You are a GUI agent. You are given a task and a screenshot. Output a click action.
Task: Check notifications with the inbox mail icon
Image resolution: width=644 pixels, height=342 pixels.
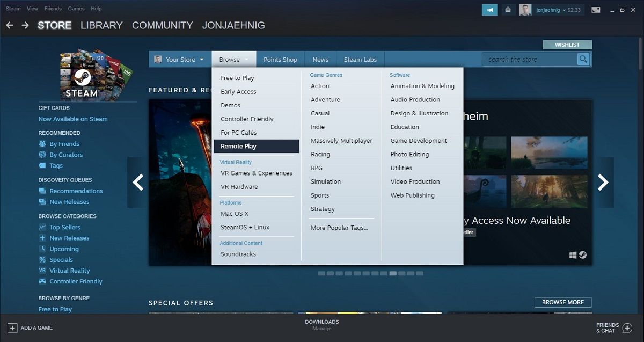click(x=507, y=9)
